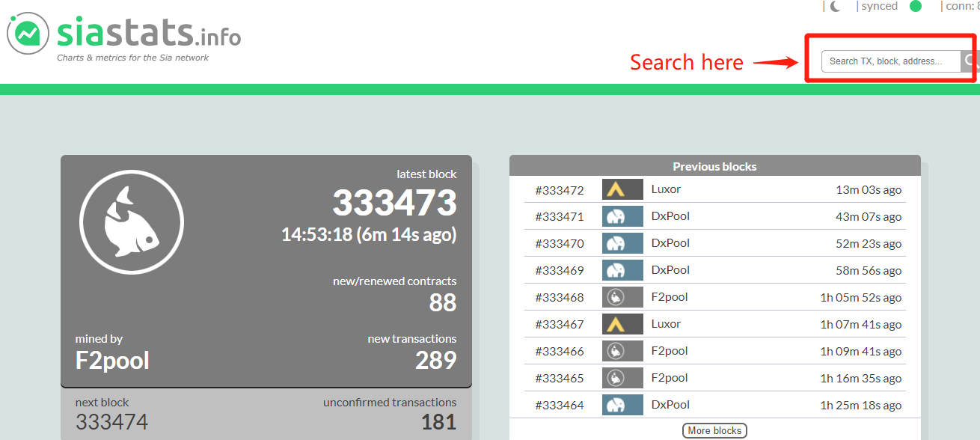Click unconfirmed transactions value 181
Screen dimensions: 980x440
438,422
